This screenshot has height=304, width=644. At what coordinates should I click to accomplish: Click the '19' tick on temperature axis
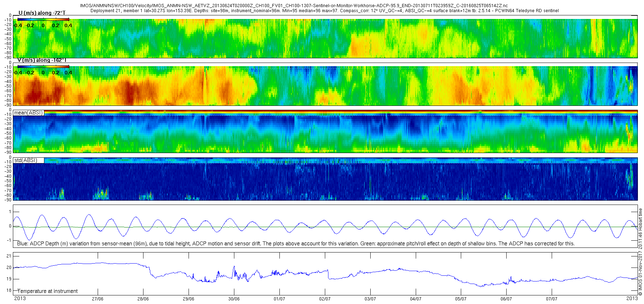click(9, 279)
